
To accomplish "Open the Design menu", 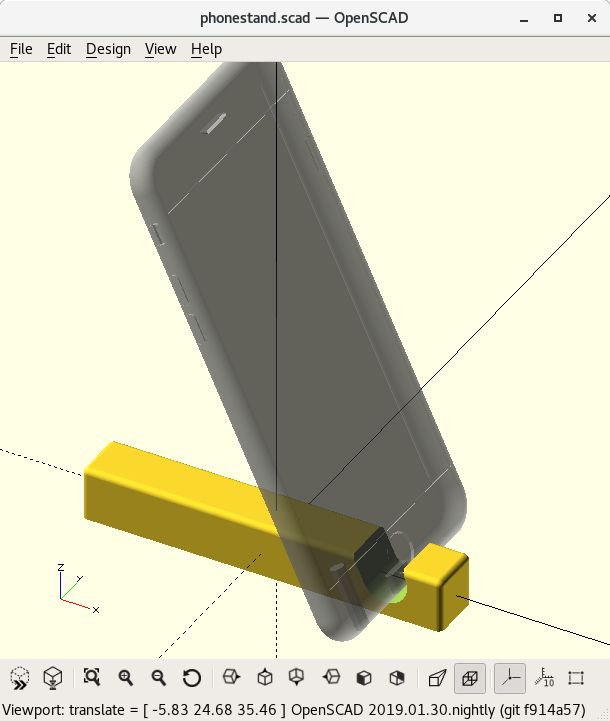I will 108,49.
